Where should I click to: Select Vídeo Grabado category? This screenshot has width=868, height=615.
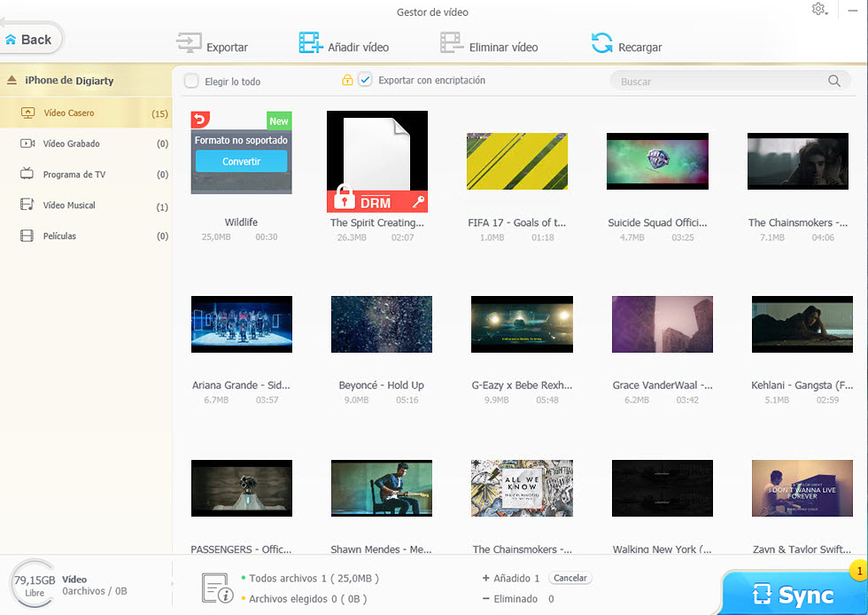pos(86,144)
